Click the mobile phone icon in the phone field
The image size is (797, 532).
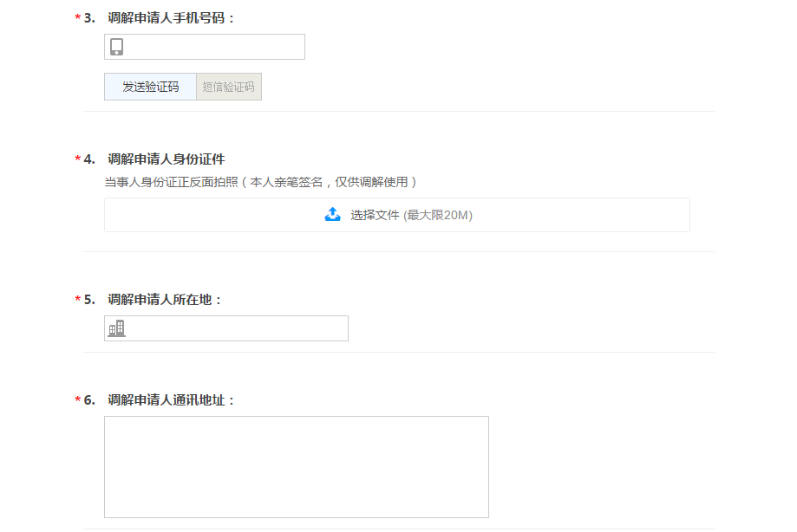116,47
